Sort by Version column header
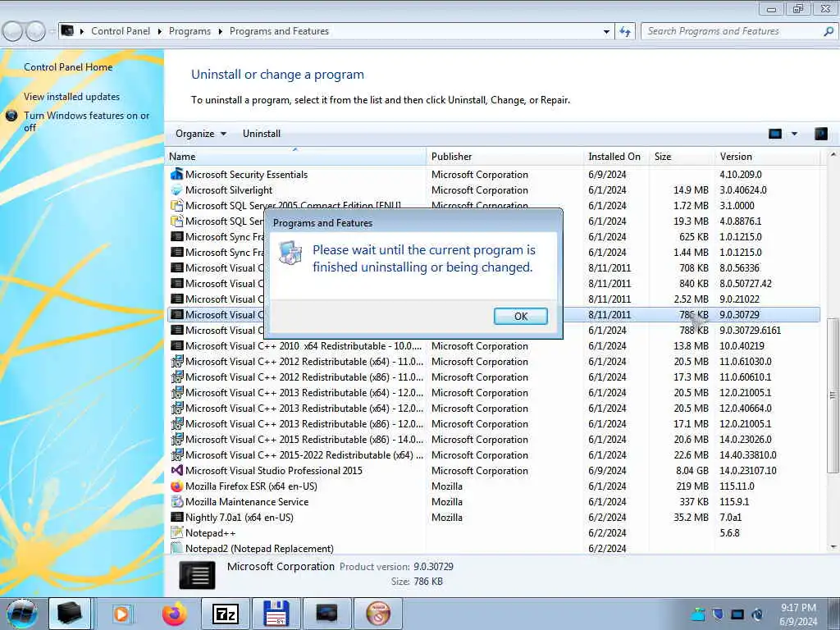 767,157
